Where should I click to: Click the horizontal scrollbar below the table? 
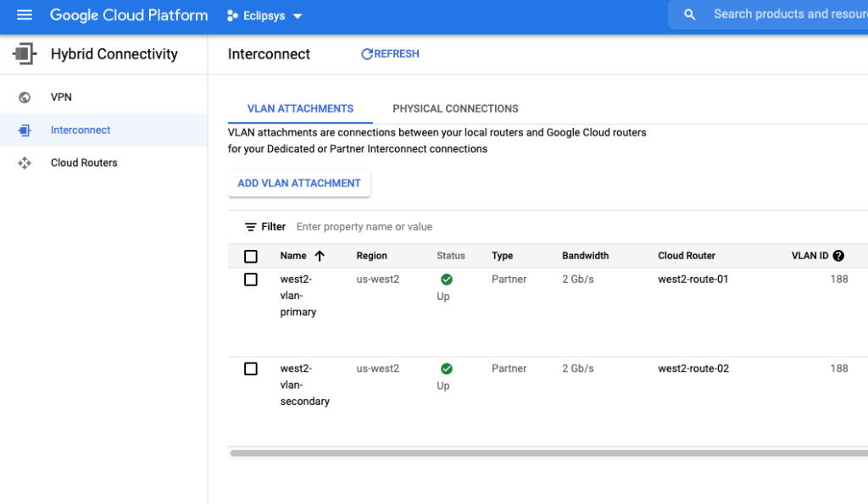click(542, 453)
